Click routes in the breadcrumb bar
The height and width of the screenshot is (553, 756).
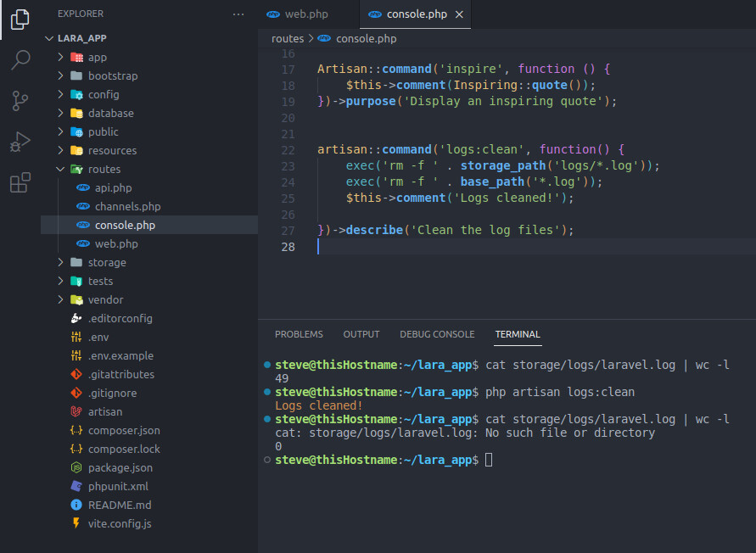(288, 38)
